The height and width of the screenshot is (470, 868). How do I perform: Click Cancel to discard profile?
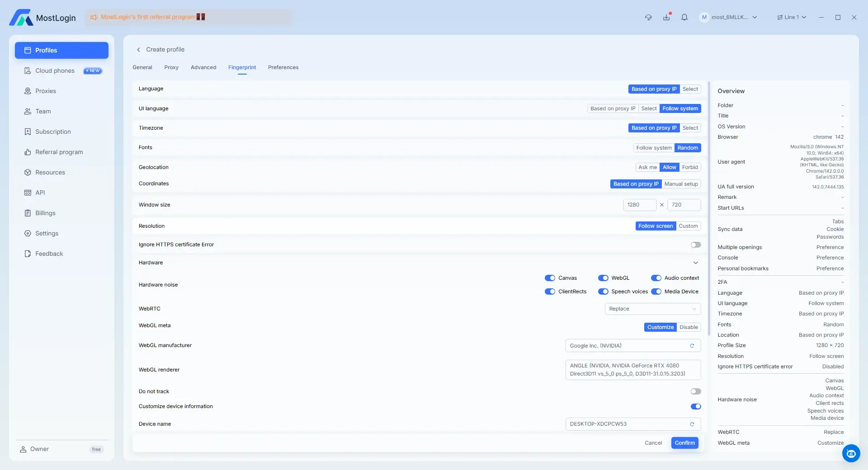[653, 443]
